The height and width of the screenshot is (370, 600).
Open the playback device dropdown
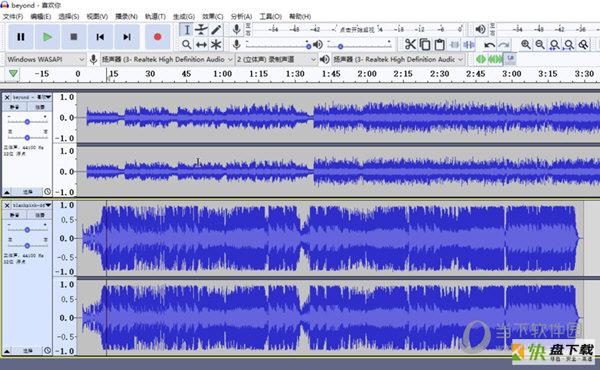[x=398, y=59]
